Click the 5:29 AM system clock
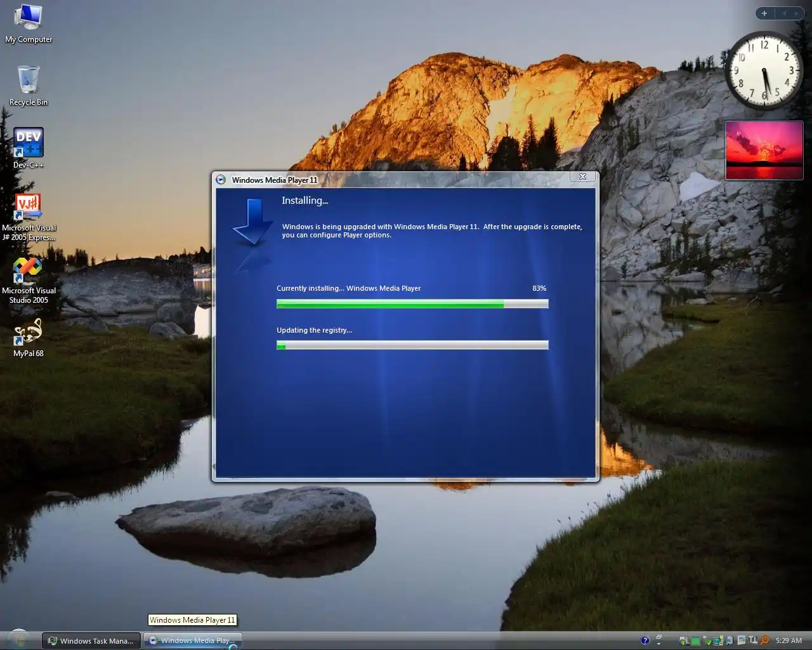Viewport: 812px width, 650px height. click(789, 640)
